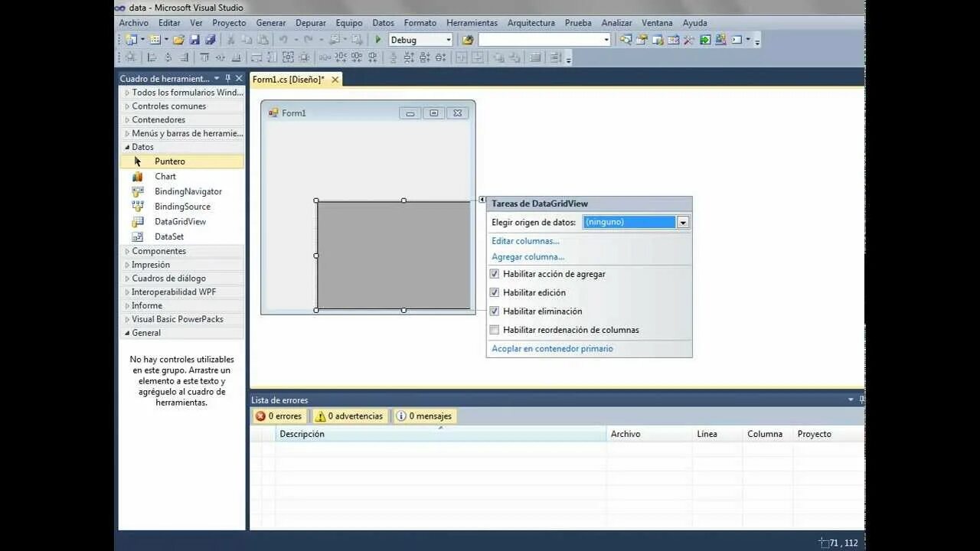Open the Debug configuration dropdown
Viewport: 980px width, 551px height.
click(x=449, y=40)
